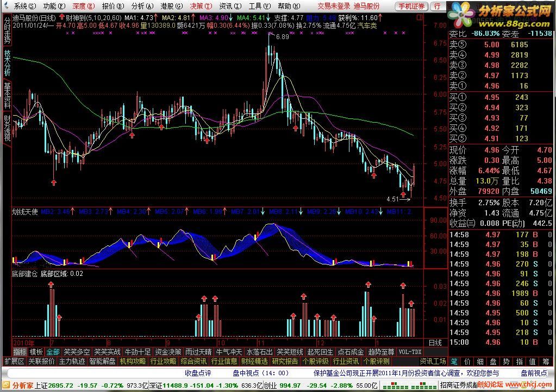The image size is (556, 392).
Task: Select the 模板 tab below the chart
Action: pos(36,352)
